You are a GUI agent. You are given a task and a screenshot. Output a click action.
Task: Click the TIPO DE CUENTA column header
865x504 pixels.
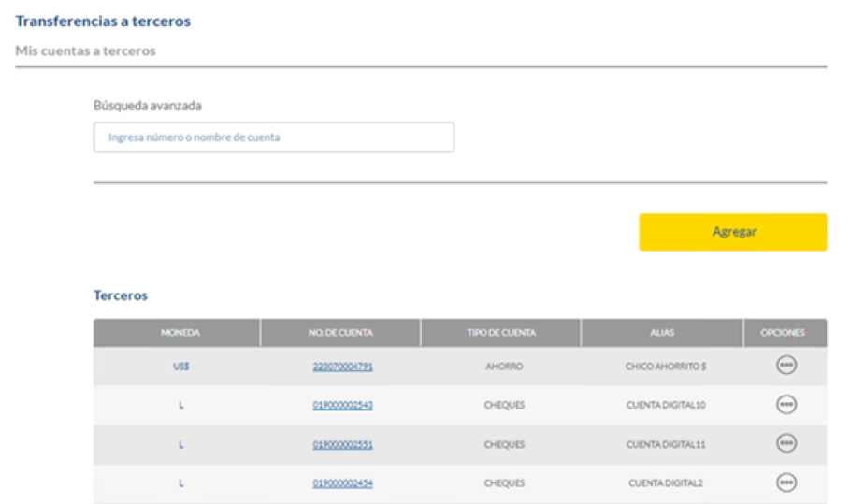click(x=501, y=333)
